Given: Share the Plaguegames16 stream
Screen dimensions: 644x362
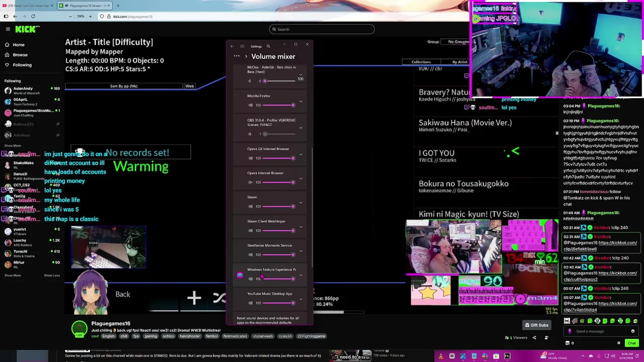Looking at the screenshot, I should [x=534, y=337].
